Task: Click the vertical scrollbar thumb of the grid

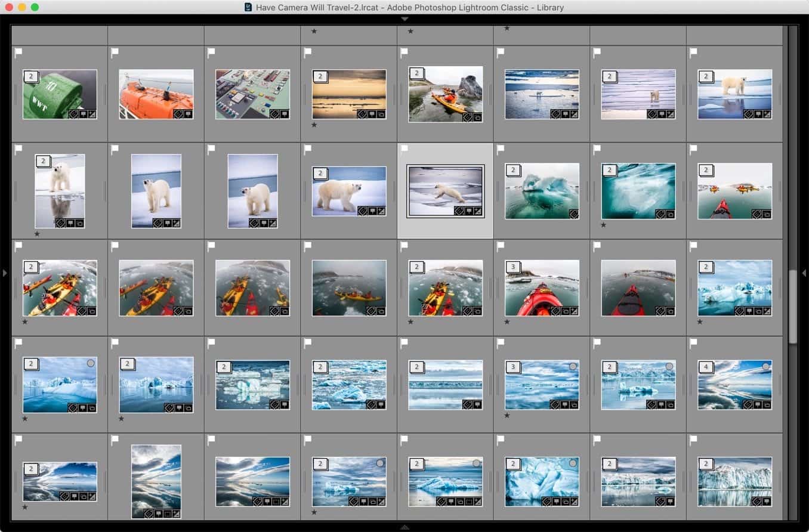Action: coord(793,306)
